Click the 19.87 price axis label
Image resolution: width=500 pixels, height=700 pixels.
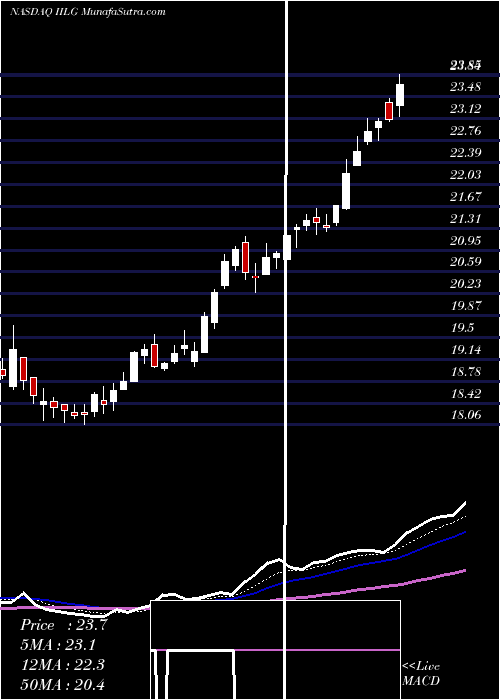[466, 306]
